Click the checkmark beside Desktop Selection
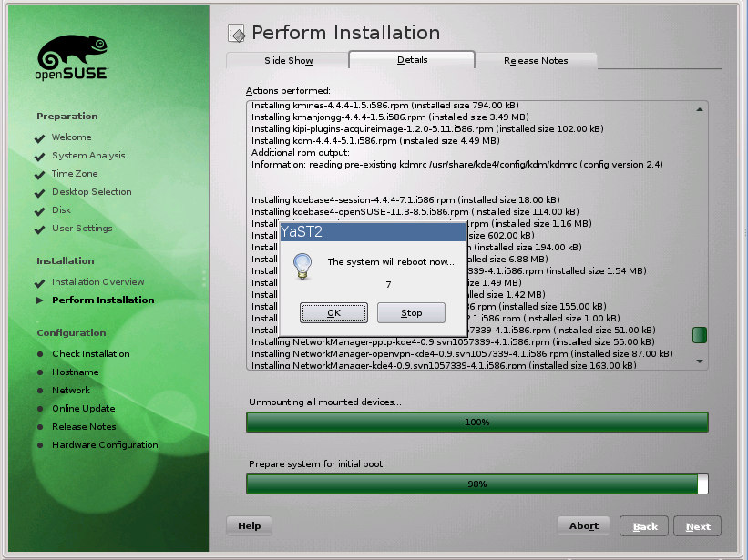The width and height of the screenshot is (748, 560). 39,192
